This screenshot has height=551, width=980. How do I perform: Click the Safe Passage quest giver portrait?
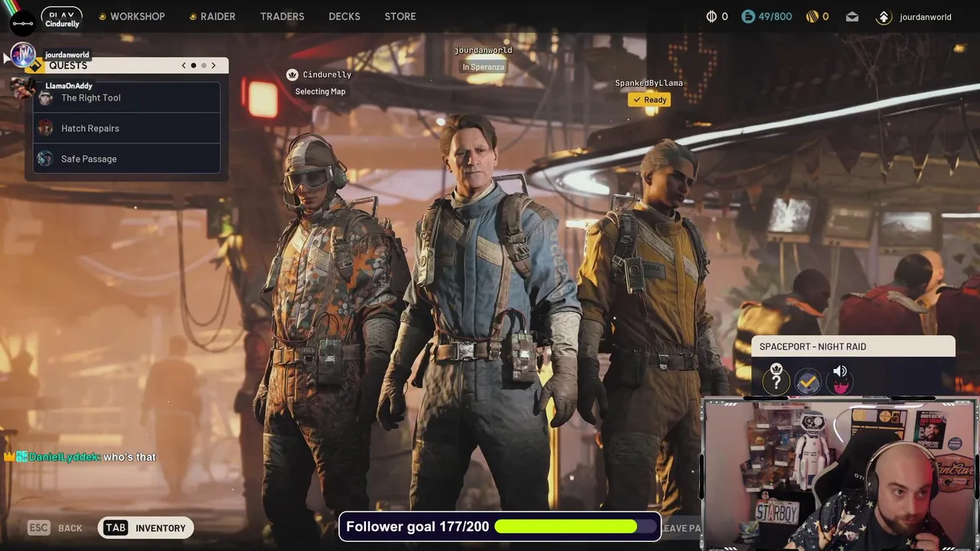[x=45, y=159]
